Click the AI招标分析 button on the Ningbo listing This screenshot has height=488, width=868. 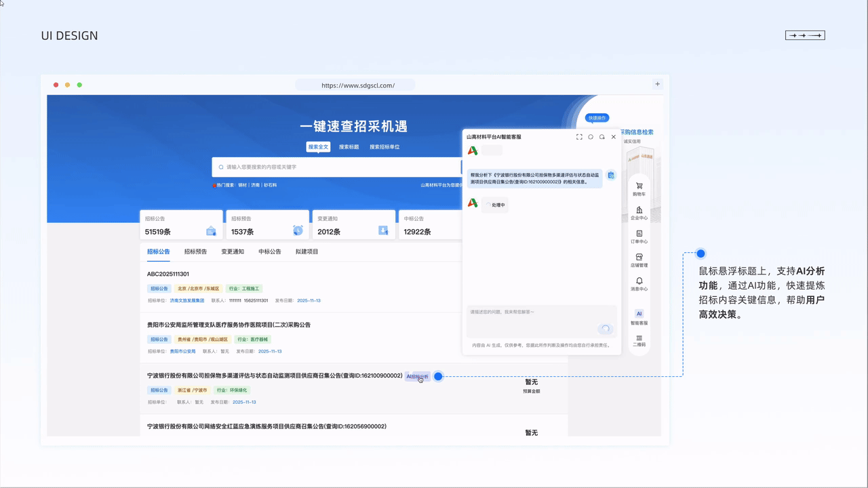(x=417, y=377)
